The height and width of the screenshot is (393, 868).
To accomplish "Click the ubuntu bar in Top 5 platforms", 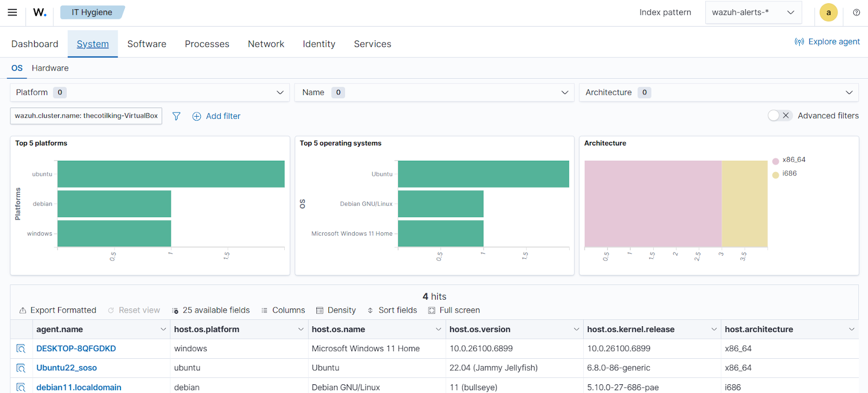I will tap(171, 174).
